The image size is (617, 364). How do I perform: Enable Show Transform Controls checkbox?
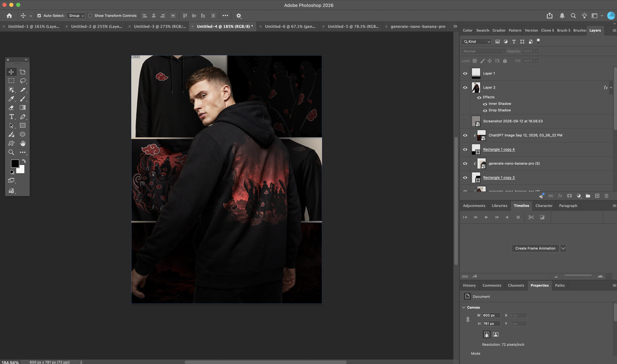(90, 16)
